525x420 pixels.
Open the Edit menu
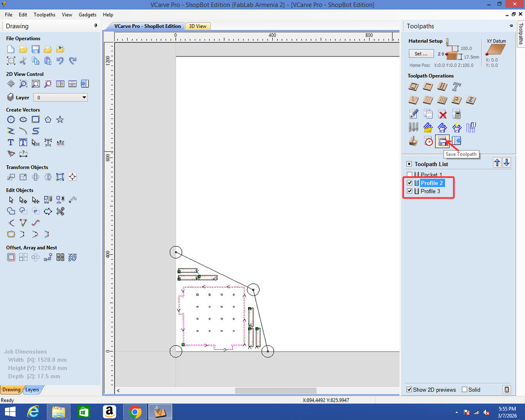click(23, 15)
